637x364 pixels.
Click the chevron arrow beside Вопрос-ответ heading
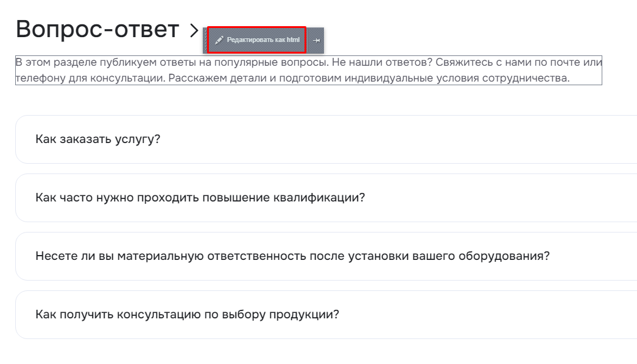(x=194, y=30)
